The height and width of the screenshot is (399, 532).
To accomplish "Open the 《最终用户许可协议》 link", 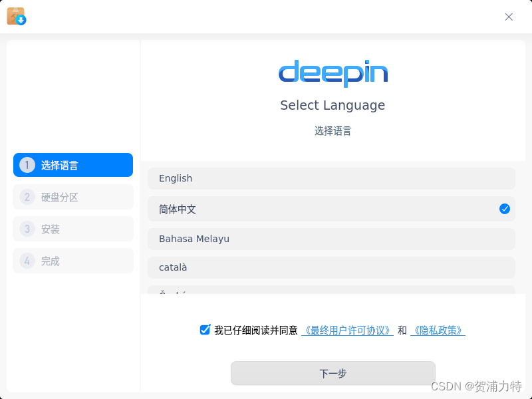I will point(346,330).
